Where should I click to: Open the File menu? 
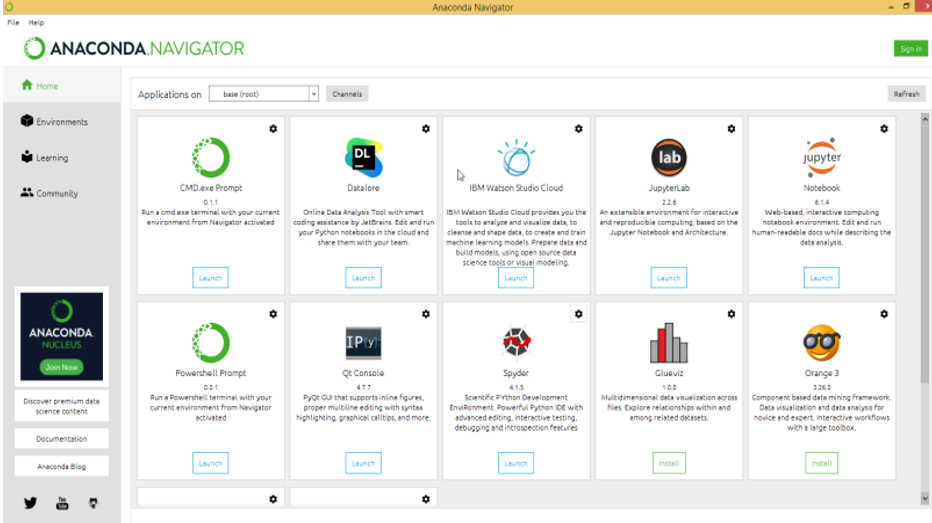[13, 23]
